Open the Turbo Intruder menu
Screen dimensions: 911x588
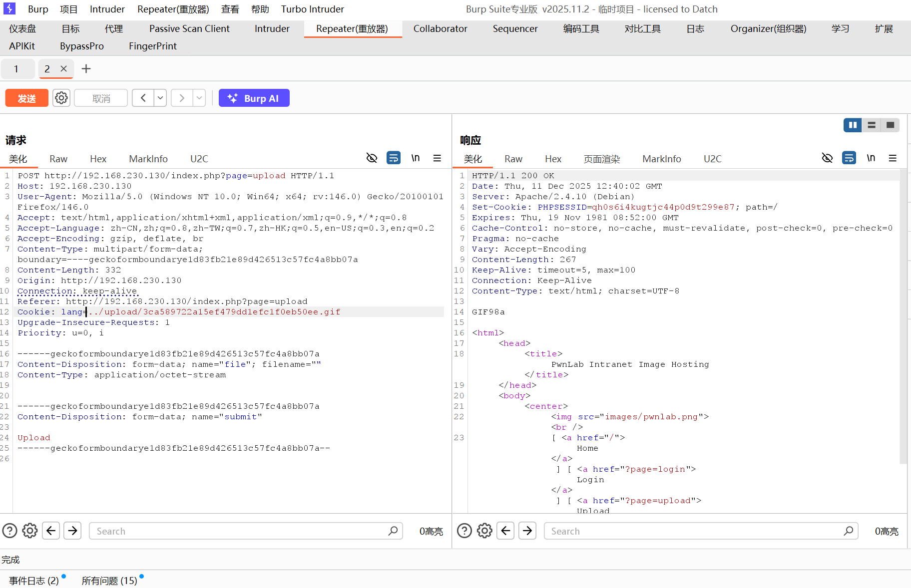313,9
